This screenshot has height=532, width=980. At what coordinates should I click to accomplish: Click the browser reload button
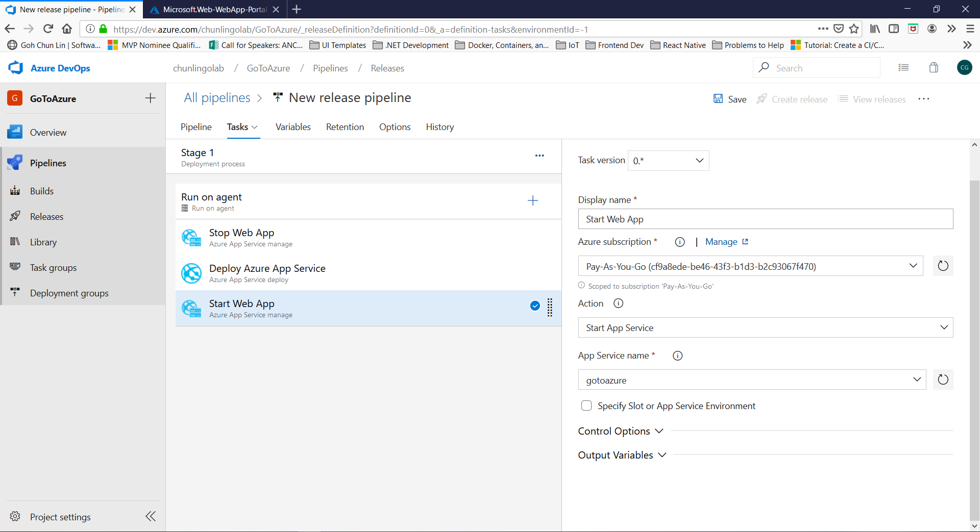[x=48, y=29]
